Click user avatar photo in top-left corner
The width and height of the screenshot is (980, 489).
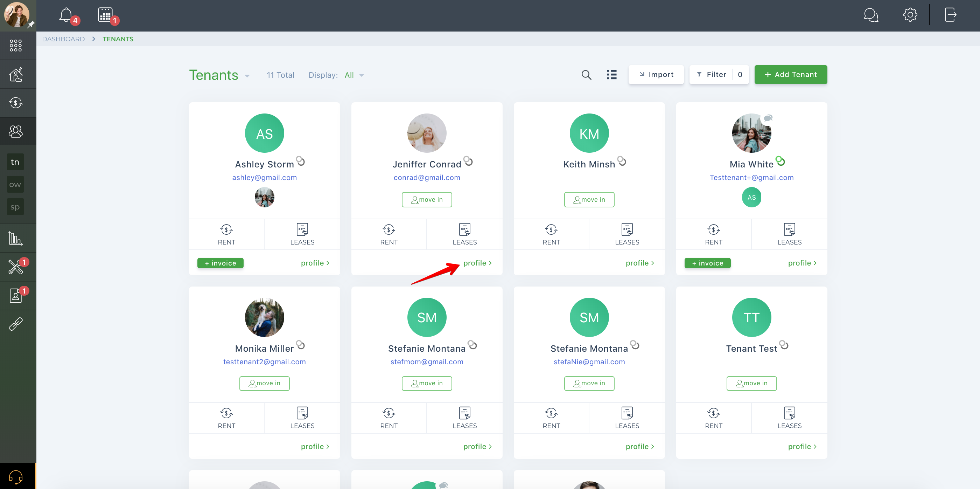17,15
